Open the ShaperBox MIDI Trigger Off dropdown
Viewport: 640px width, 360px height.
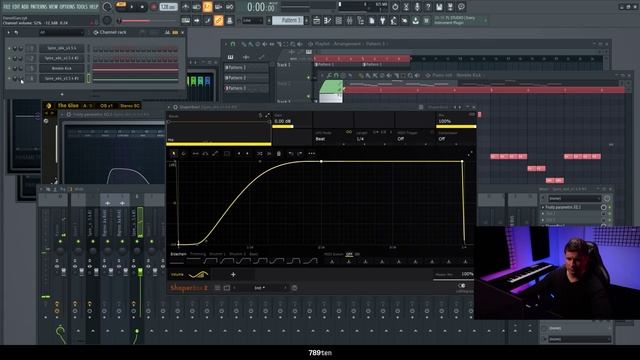coord(414,139)
